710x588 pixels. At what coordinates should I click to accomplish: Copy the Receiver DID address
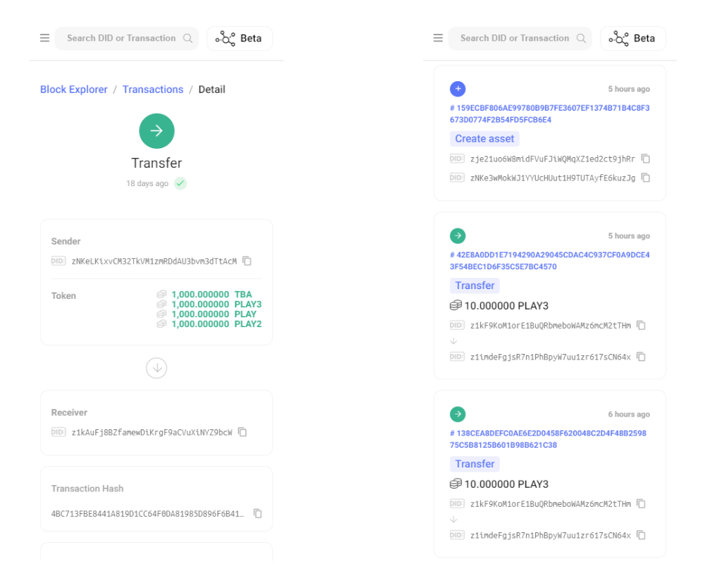tap(242, 432)
